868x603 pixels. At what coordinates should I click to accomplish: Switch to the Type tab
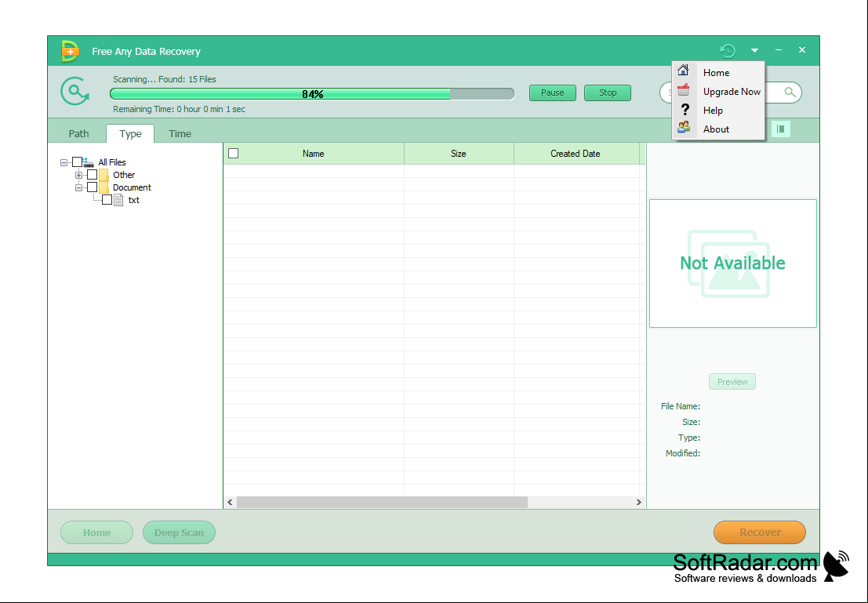click(130, 133)
